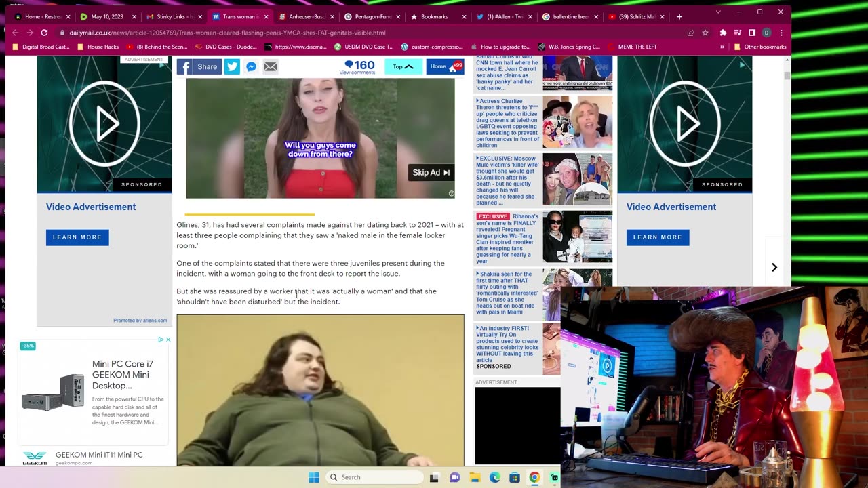868x488 pixels.
Task: Open the Chrome profile D avatar
Action: [x=766, y=33]
